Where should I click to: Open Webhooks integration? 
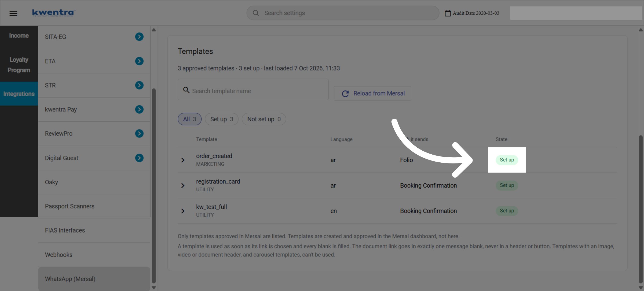(x=94, y=255)
